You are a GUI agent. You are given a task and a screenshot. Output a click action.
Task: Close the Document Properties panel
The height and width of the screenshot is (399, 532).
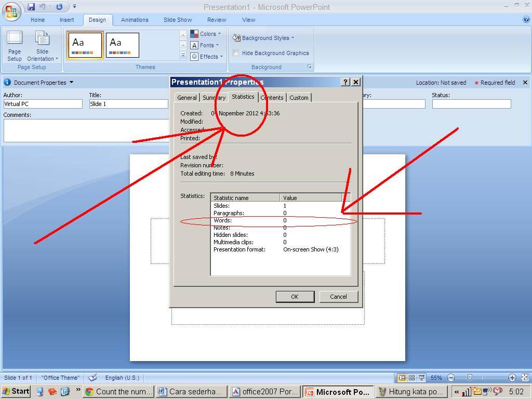coord(525,83)
